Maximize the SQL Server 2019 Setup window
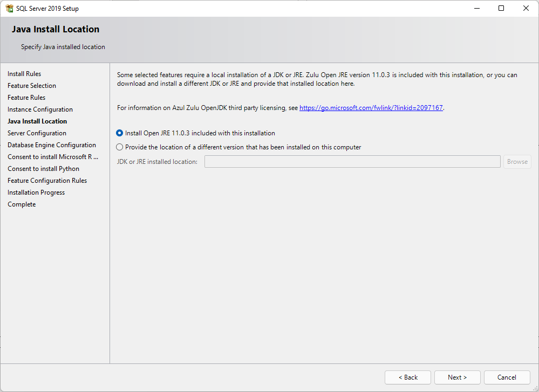 [x=501, y=8]
